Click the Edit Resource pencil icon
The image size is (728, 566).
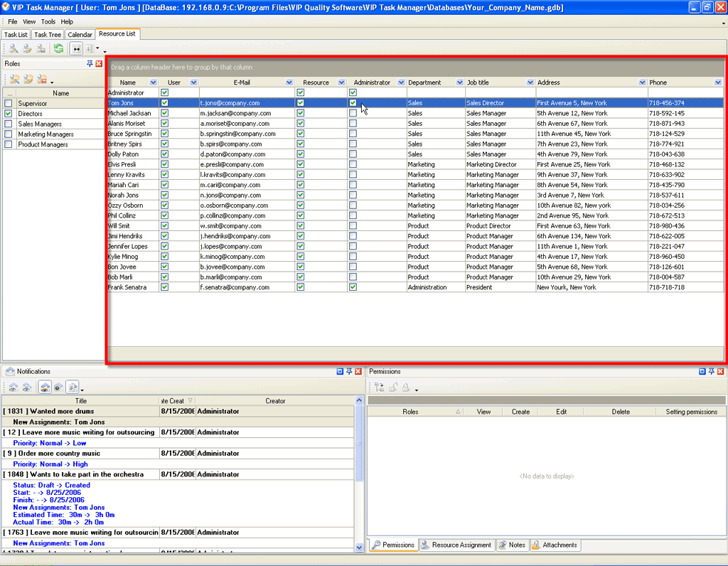pyautogui.click(x=27, y=49)
